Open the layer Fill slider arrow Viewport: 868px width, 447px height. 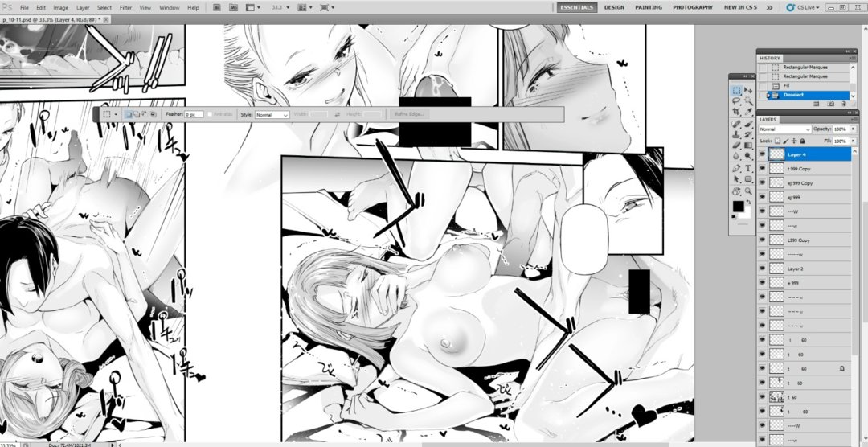[853, 141]
